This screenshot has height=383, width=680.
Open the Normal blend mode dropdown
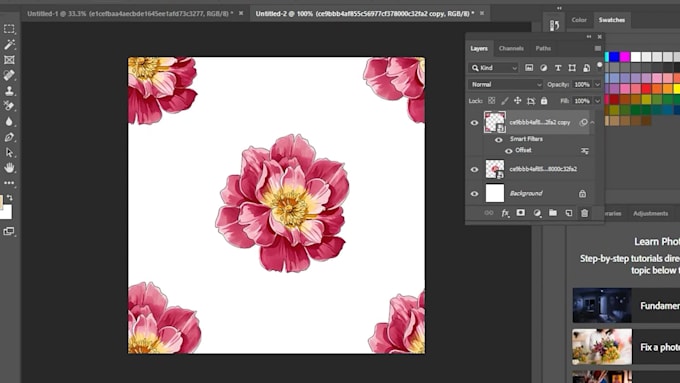tap(506, 84)
